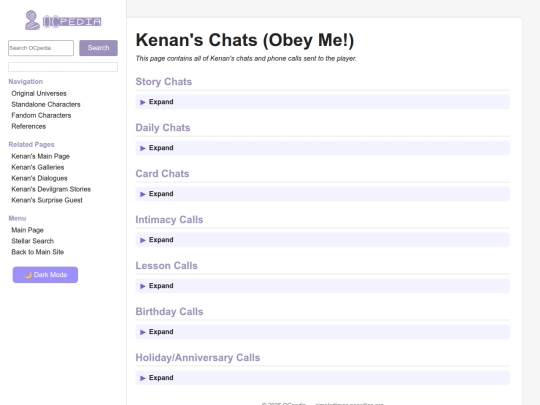Open Stellar Search
Screen dimensions: 540x405
33,241
